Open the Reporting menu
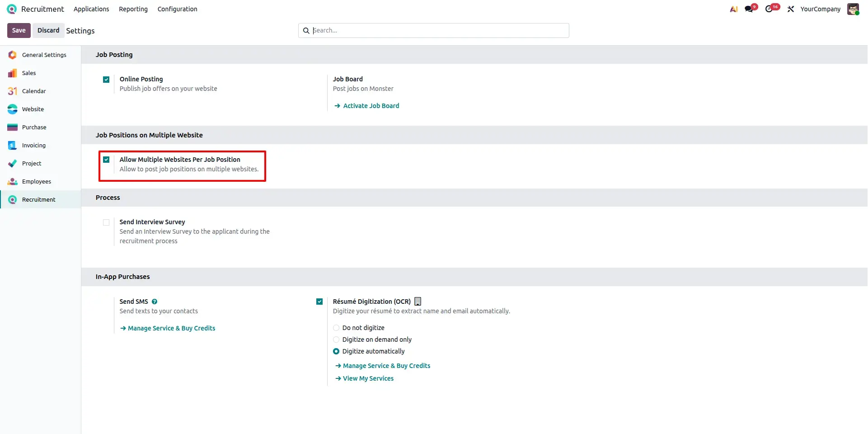The width and height of the screenshot is (868, 434). tap(133, 9)
